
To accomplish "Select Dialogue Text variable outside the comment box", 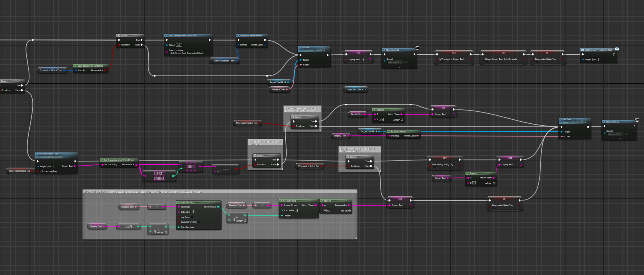I will [x=279, y=89].
